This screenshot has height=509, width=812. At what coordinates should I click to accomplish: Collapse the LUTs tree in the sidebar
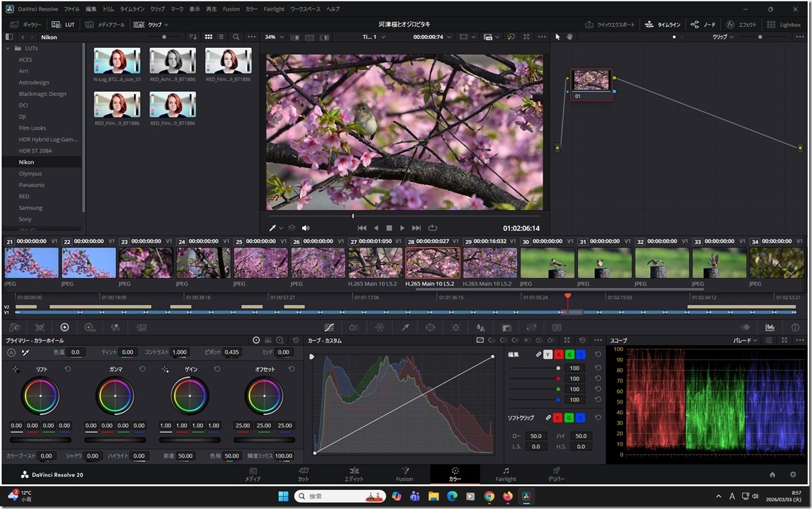click(7, 48)
